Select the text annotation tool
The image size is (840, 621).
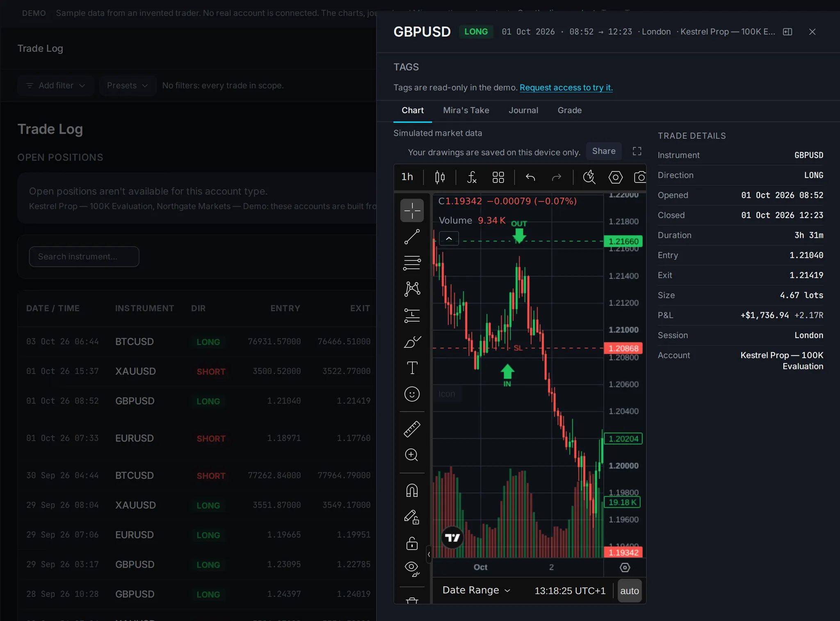click(412, 368)
